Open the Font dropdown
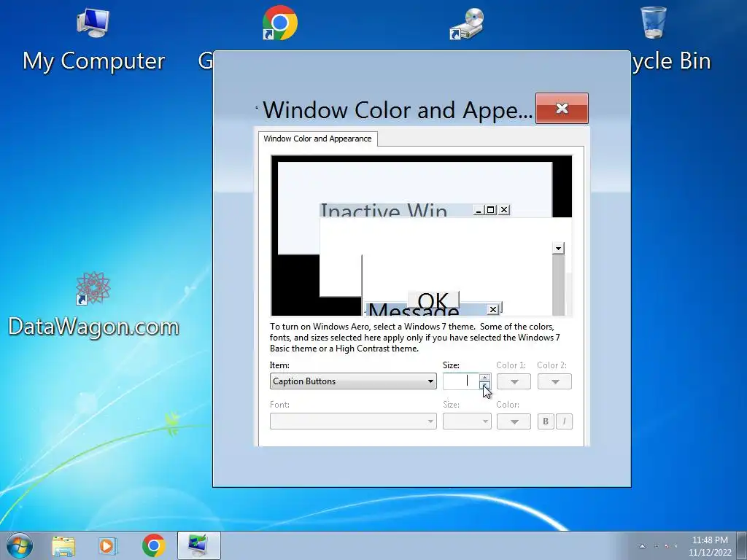 tap(353, 421)
